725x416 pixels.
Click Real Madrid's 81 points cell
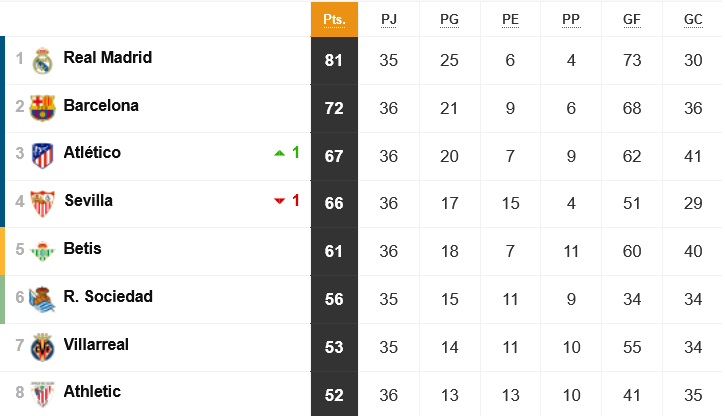[x=334, y=61]
